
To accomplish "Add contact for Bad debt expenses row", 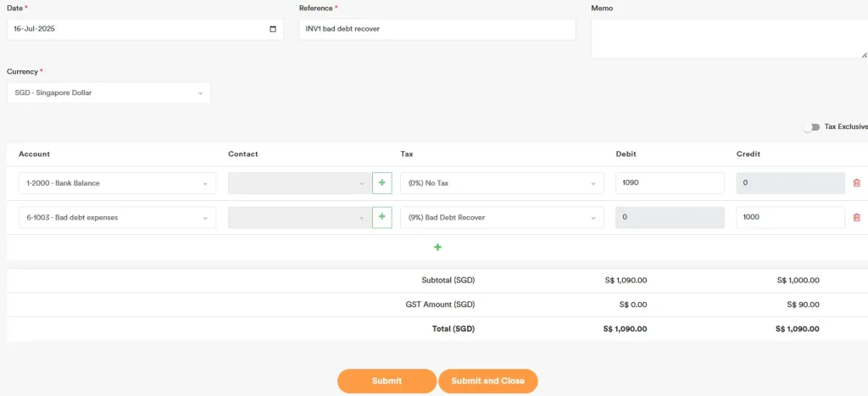I will click(x=381, y=217).
